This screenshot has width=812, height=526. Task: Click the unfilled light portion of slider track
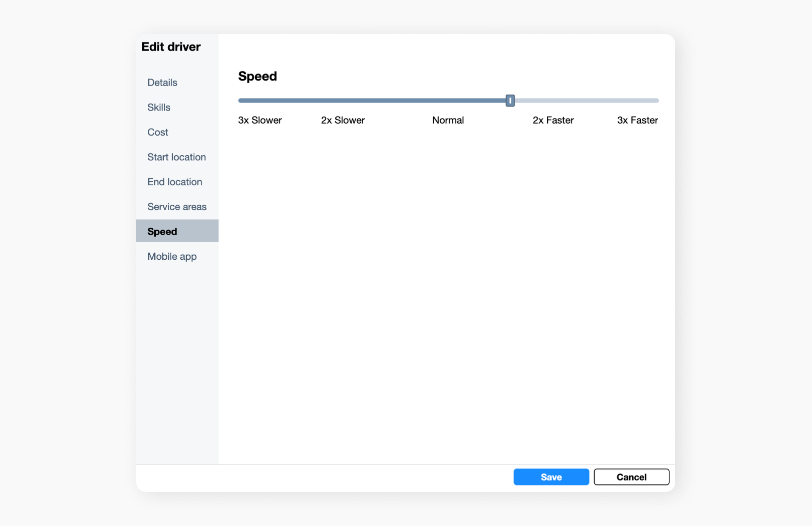(586, 101)
